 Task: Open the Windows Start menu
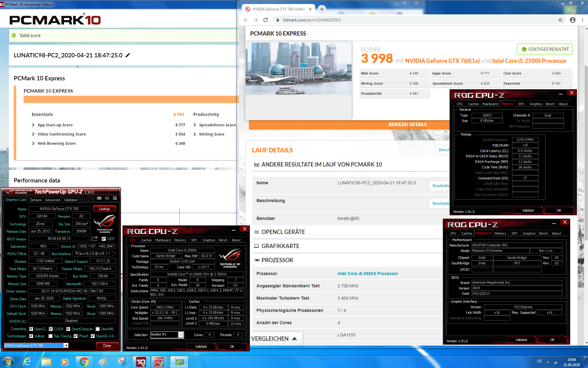point(8,362)
